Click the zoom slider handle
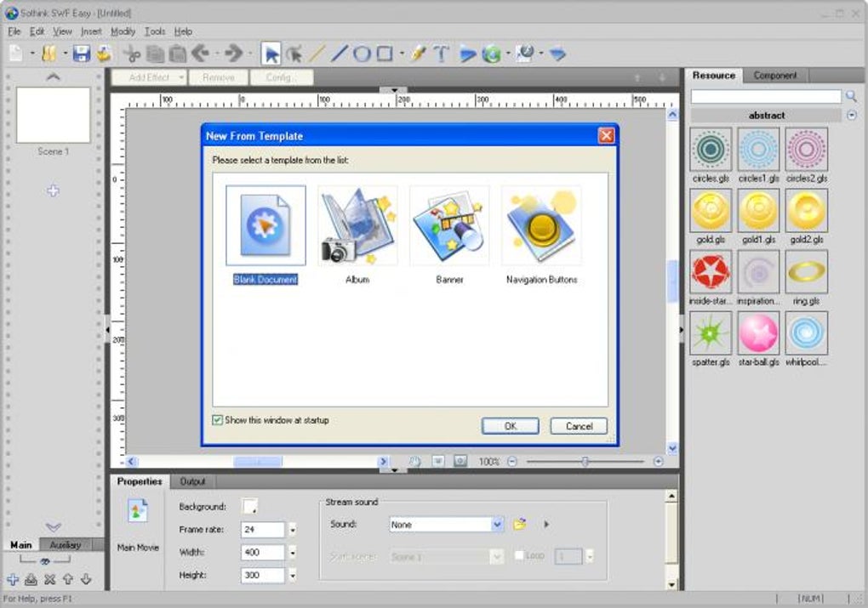The image size is (868, 608). click(585, 462)
